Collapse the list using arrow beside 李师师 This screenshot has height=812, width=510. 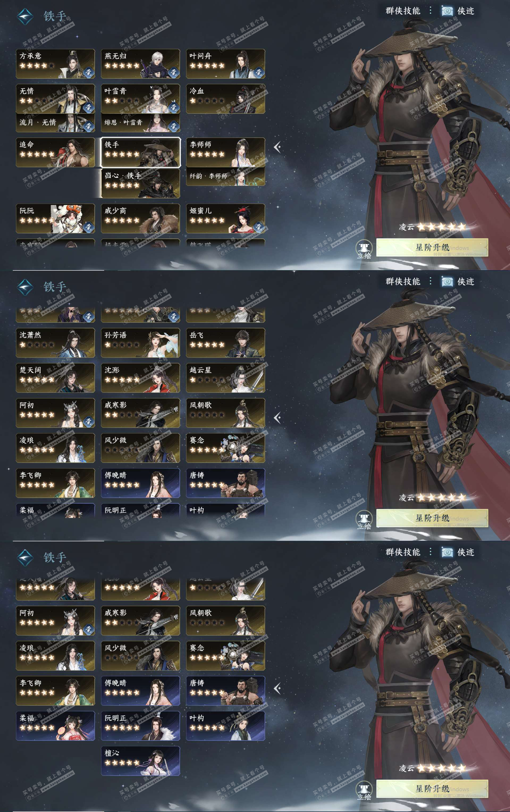click(x=277, y=147)
